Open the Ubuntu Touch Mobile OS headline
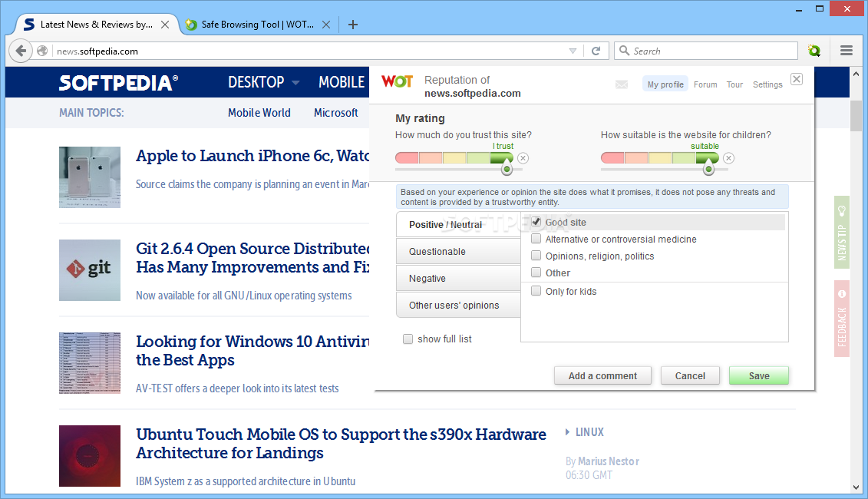 (341, 443)
